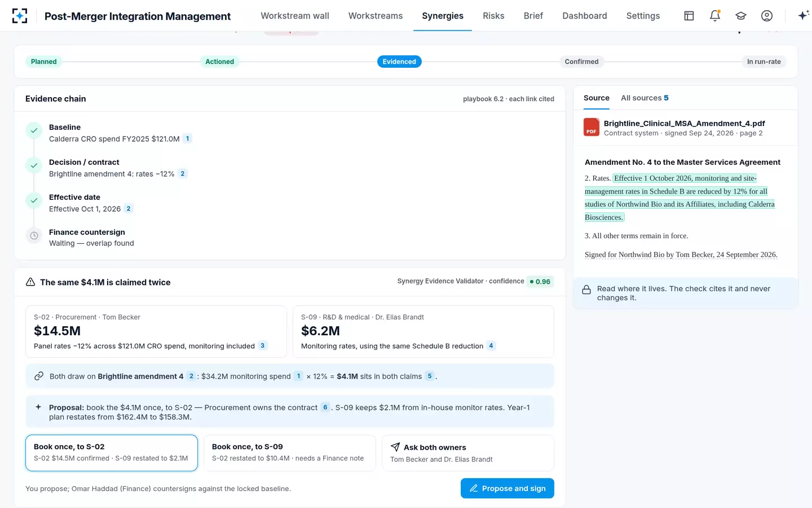Open citation 3 in the S-02 card
812x508 pixels.
[x=262, y=346]
